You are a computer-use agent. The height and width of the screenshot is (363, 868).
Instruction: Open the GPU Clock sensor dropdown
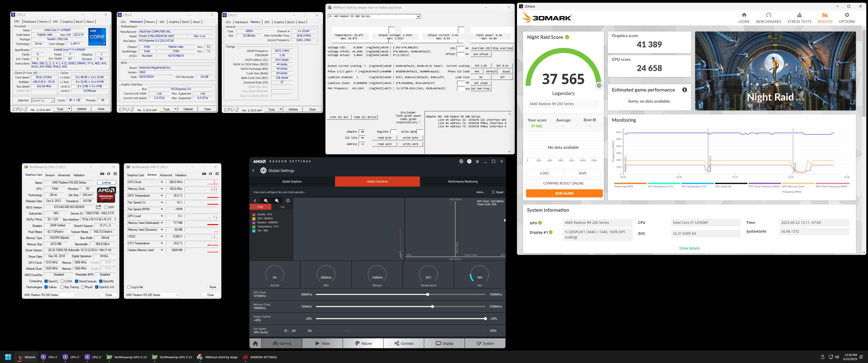pyautogui.click(x=161, y=182)
